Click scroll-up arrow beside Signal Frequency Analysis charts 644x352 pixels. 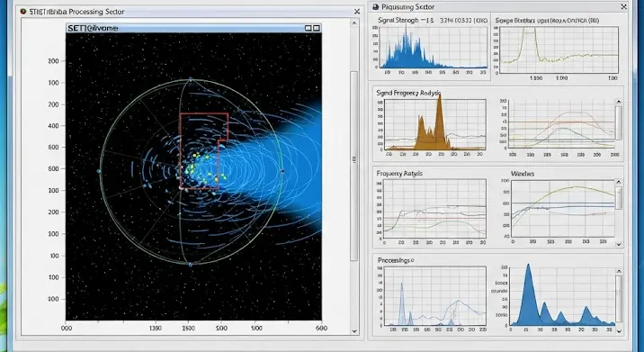[x=619, y=102]
